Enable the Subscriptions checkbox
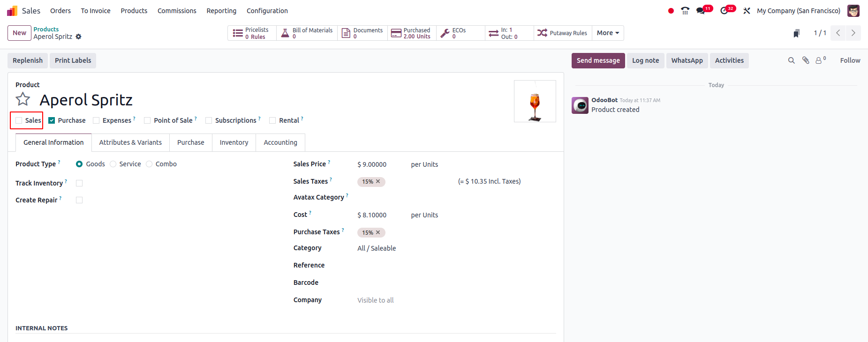This screenshot has width=868, height=342. coord(209,120)
